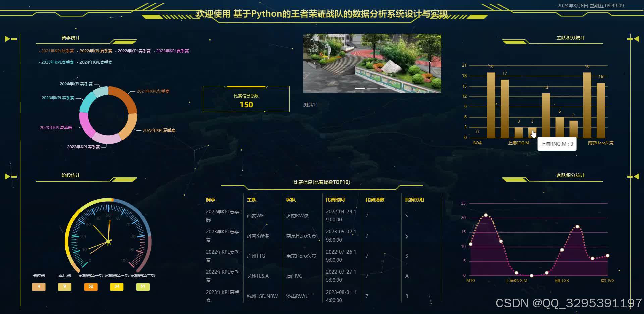Viewport: 644px width, 314px height.
Task: Click the 阶段统计 panel title
Action: pyautogui.click(x=71, y=175)
